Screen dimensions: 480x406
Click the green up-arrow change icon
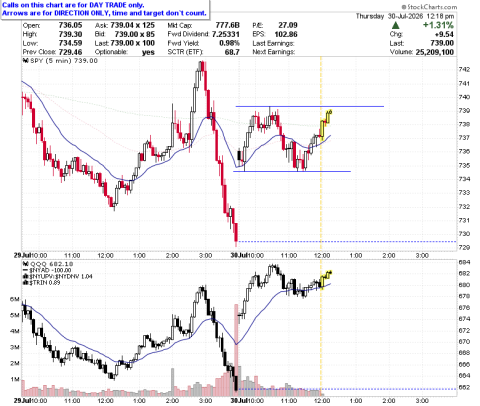pos(395,25)
